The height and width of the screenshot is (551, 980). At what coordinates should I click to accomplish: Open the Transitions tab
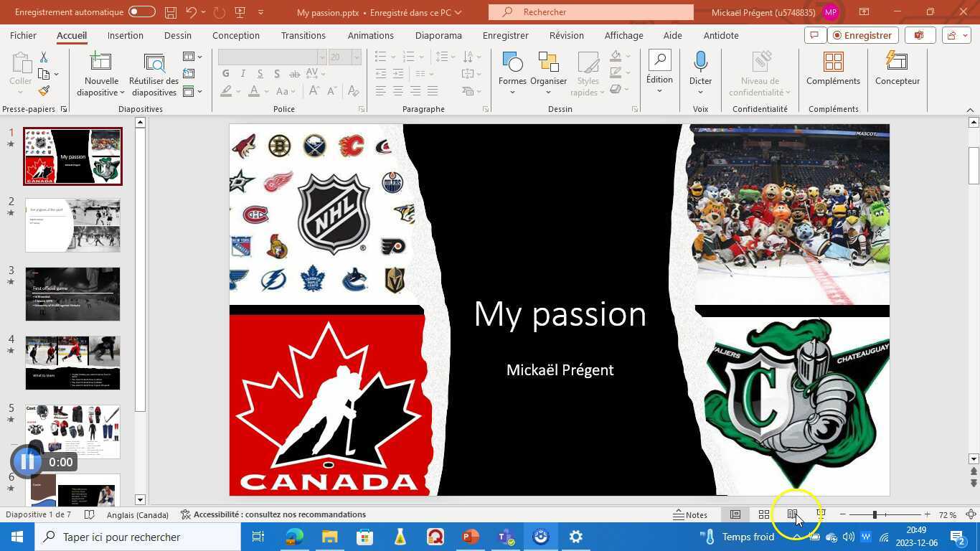303,35
